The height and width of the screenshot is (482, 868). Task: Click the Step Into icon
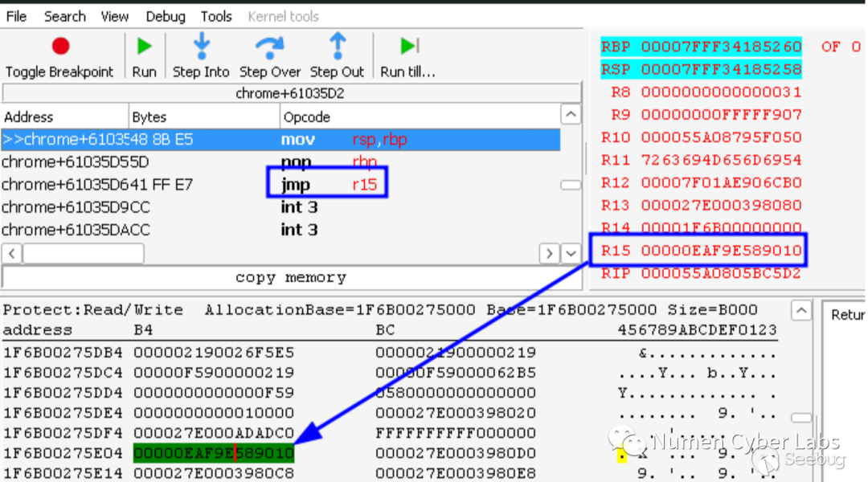(201, 47)
